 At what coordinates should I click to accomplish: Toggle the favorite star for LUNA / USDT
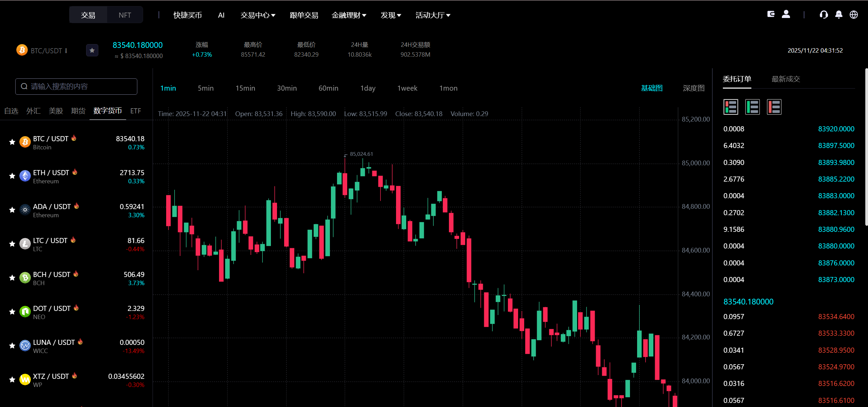12,346
